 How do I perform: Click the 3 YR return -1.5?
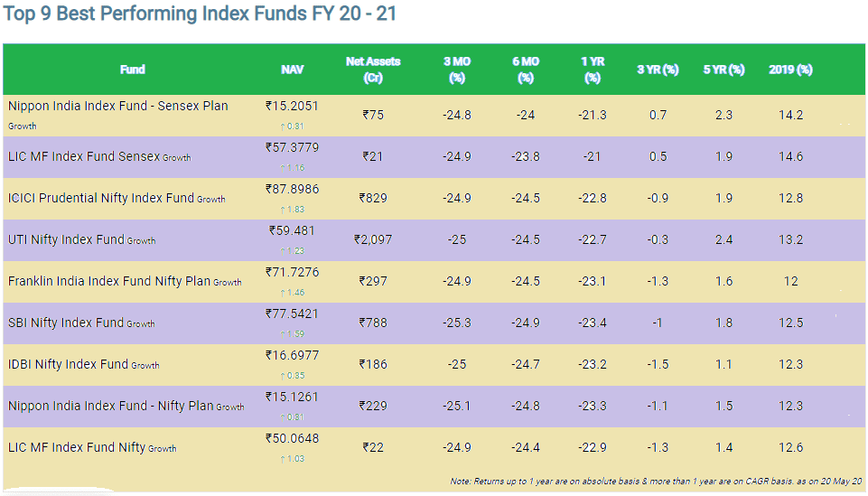(x=658, y=364)
